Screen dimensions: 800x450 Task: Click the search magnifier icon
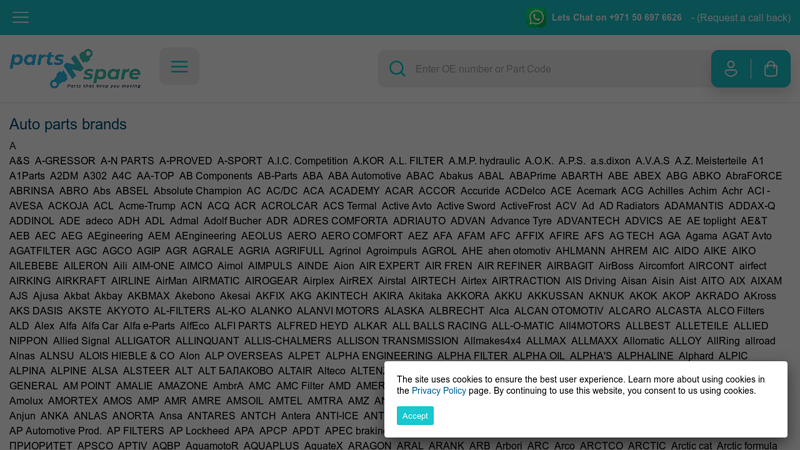tap(397, 69)
